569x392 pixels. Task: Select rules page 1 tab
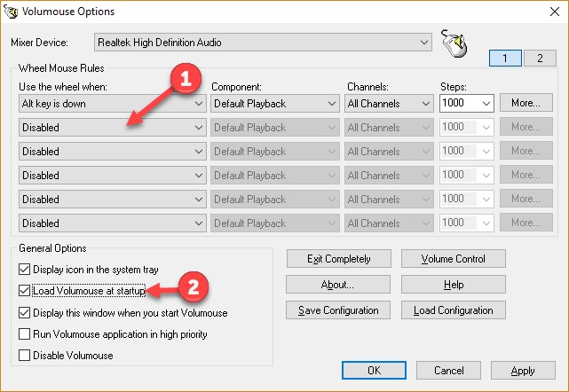(504, 58)
